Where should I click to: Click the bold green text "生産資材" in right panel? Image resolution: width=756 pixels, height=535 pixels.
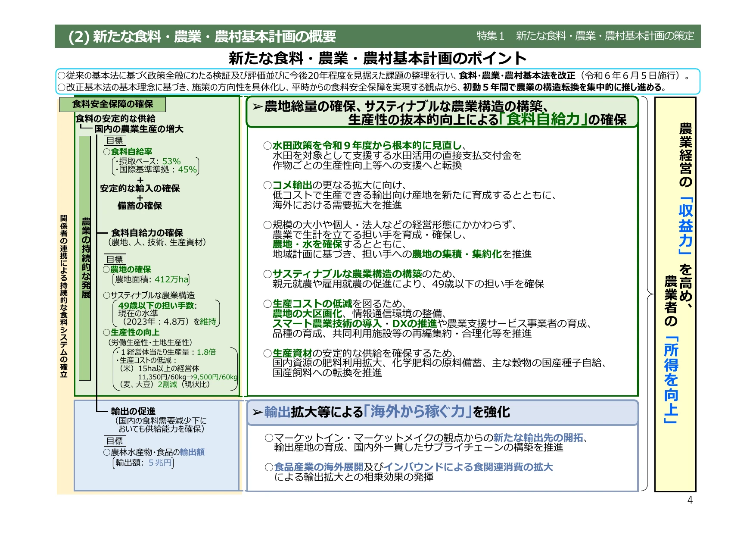[x=292, y=354]
